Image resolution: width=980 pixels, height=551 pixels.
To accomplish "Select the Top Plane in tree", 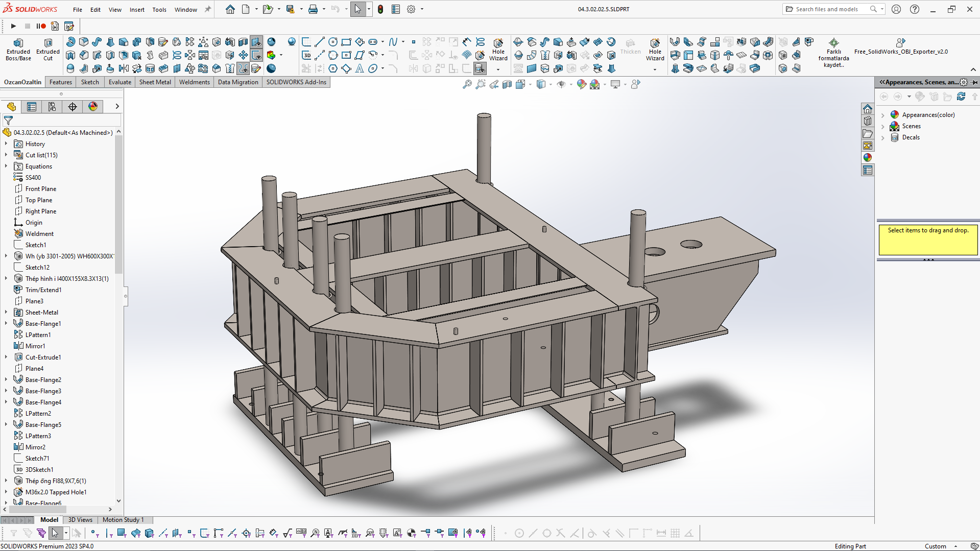I will 39,200.
